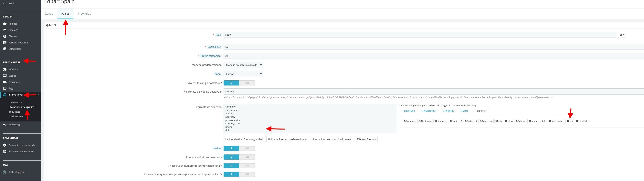Switch to the Provincias tab
The height and width of the screenshot is (181, 644).
click(x=84, y=14)
